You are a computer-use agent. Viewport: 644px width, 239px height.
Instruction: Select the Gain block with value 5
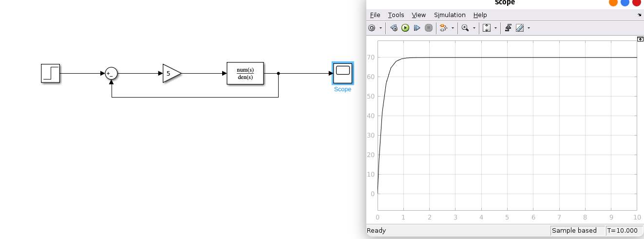(170, 74)
